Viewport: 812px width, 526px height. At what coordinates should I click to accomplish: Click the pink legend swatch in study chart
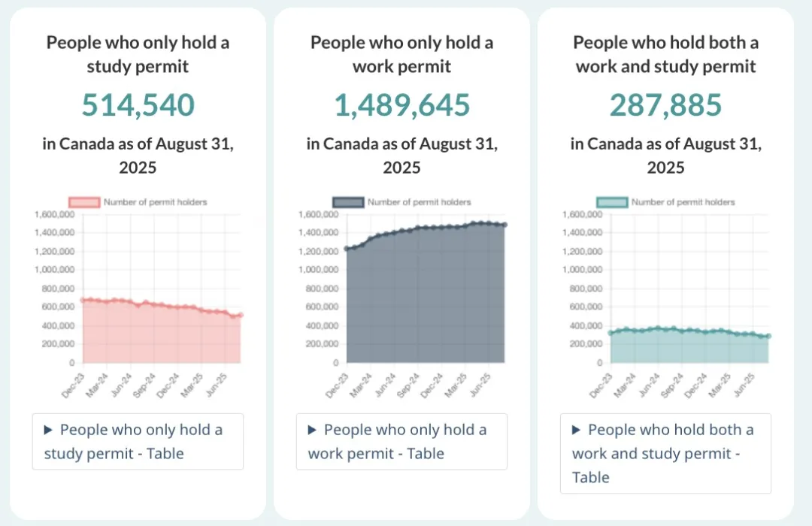[83, 202]
